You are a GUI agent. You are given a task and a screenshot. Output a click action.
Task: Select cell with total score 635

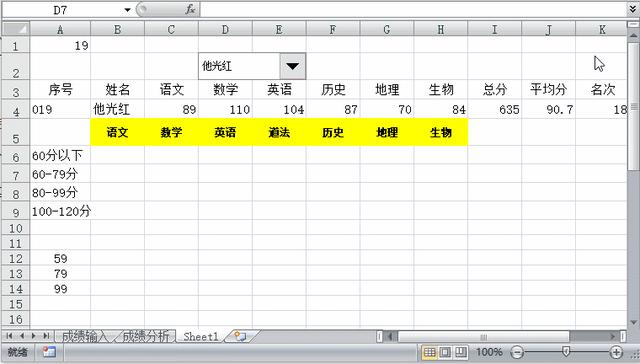(494, 109)
